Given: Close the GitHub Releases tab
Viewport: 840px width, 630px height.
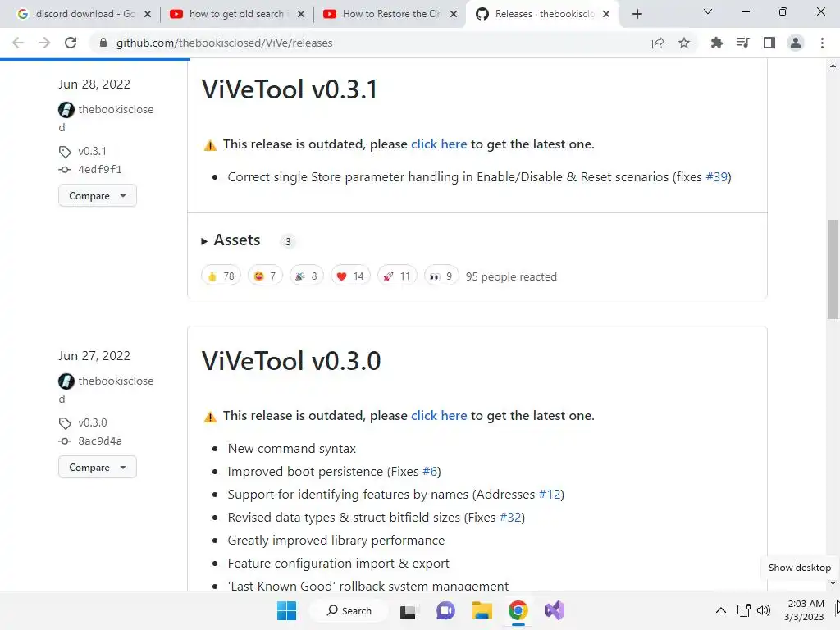Looking at the screenshot, I should 606,14.
